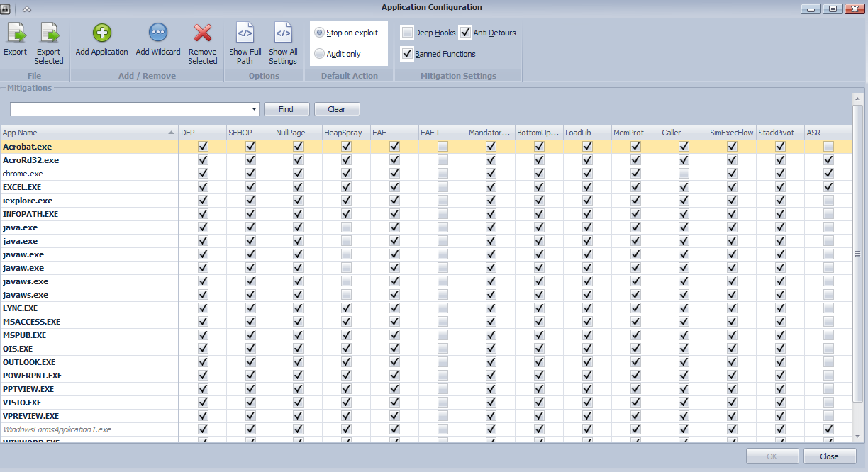The height and width of the screenshot is (472, 868).
Task: Click the Add Wildcard icon
Action: tap(158, 33)
